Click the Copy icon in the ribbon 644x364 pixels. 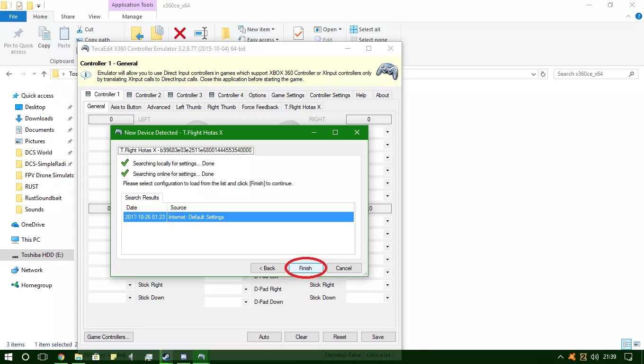pyautogui.click(x=44, y=34)
